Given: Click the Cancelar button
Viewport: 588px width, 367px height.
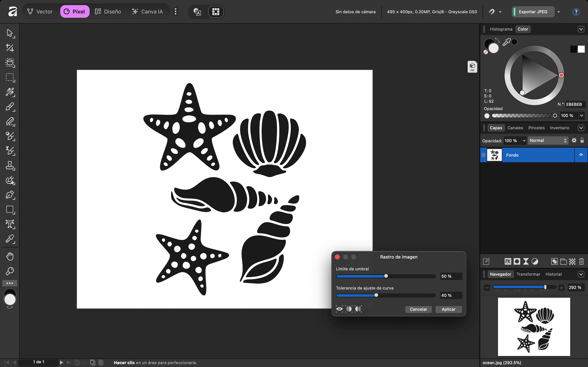Looking at the screenshot, I should coord(418,309).
